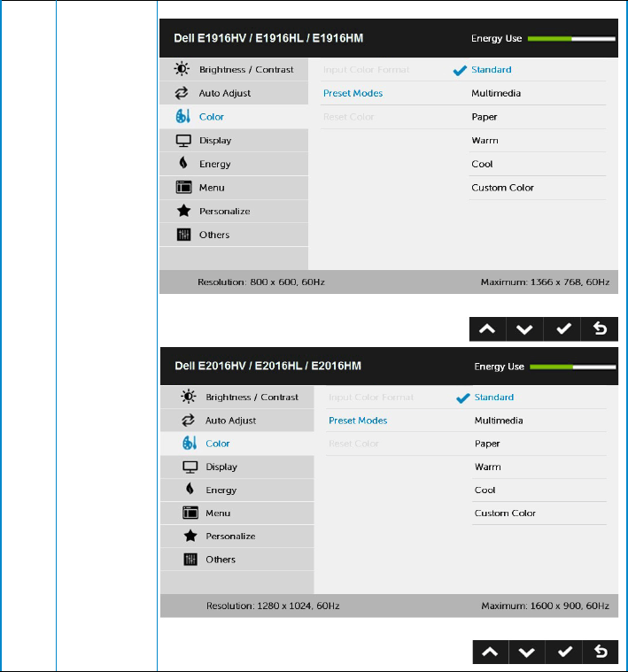Click Energy Use bar in E2016 header
Viewport: 628px width, 672px height.
point(573,367)
